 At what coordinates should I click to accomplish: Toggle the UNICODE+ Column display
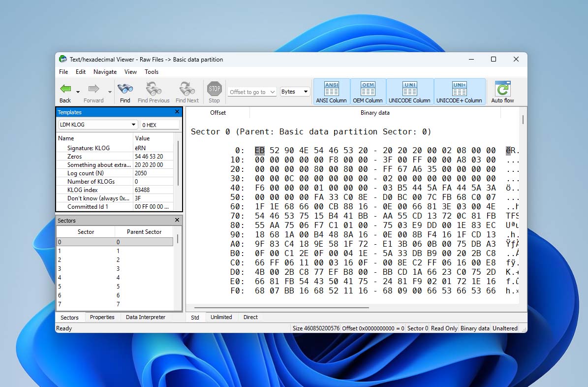point(460,91)
